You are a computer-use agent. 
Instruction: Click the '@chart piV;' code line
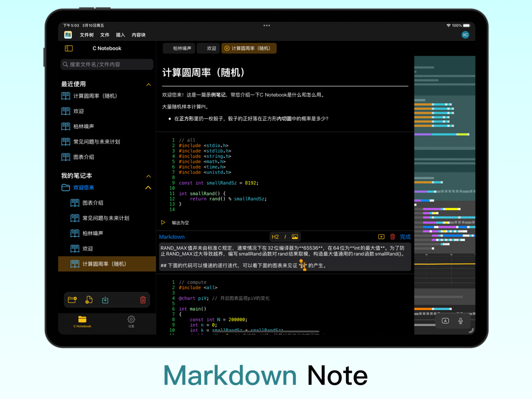[x=193, y=298]
